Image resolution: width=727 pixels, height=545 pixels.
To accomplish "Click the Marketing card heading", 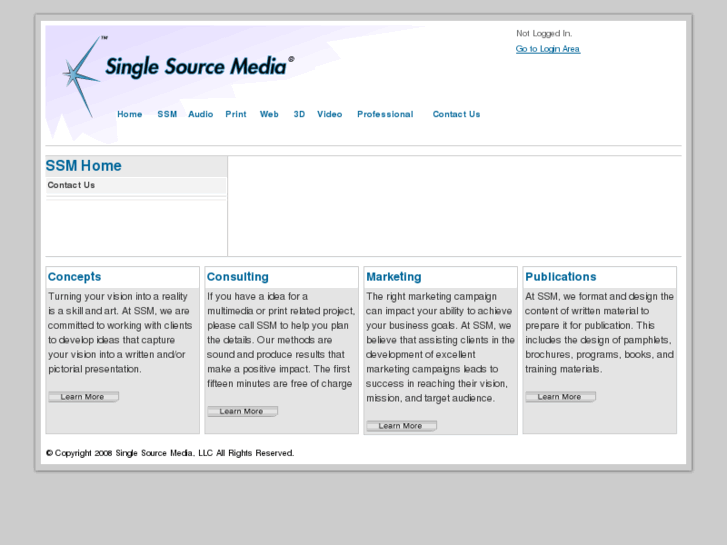I will [x=394, y=276].
